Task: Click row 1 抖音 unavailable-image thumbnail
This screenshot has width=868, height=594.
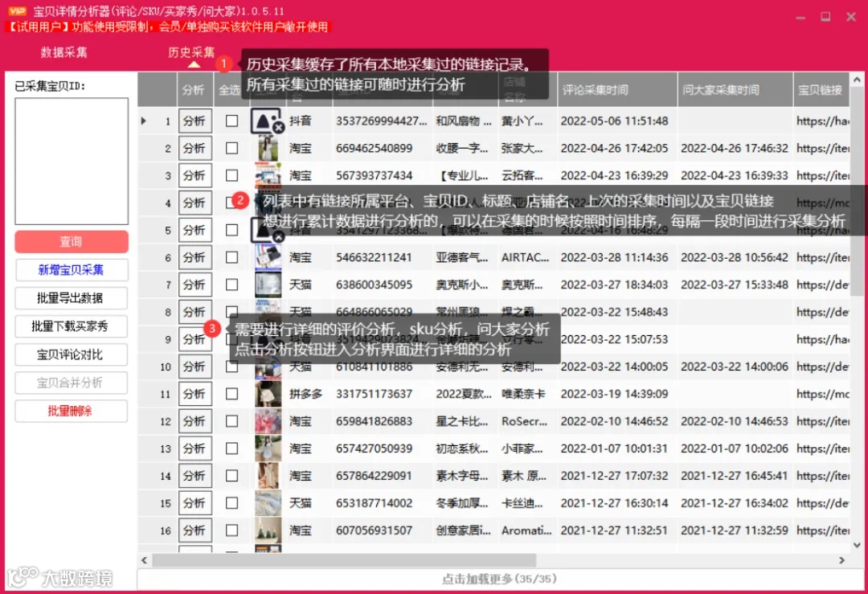Action: click(268, 121)
